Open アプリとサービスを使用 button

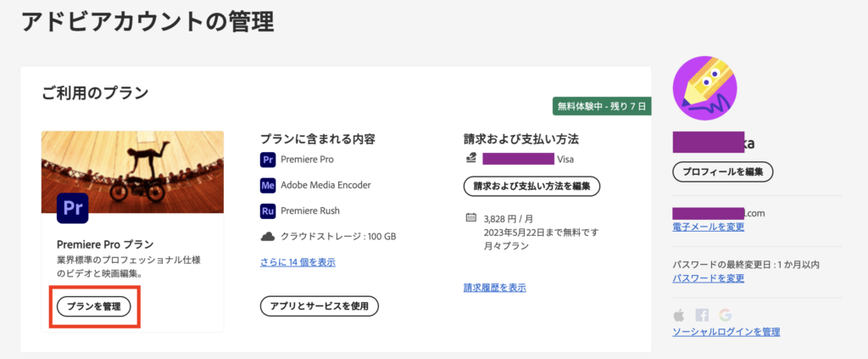point(320,306)
